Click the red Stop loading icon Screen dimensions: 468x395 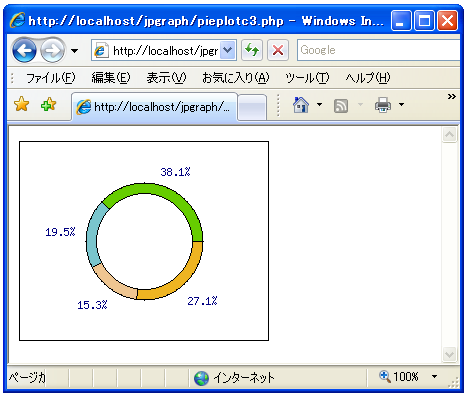pyautogui.click(x=278, y=50)
